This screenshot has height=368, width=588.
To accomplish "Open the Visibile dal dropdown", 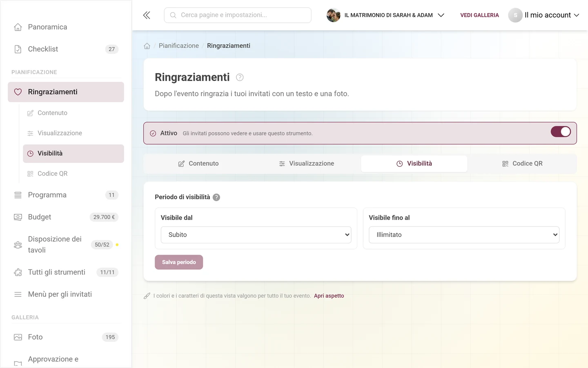I will click(x=256, y=235).
